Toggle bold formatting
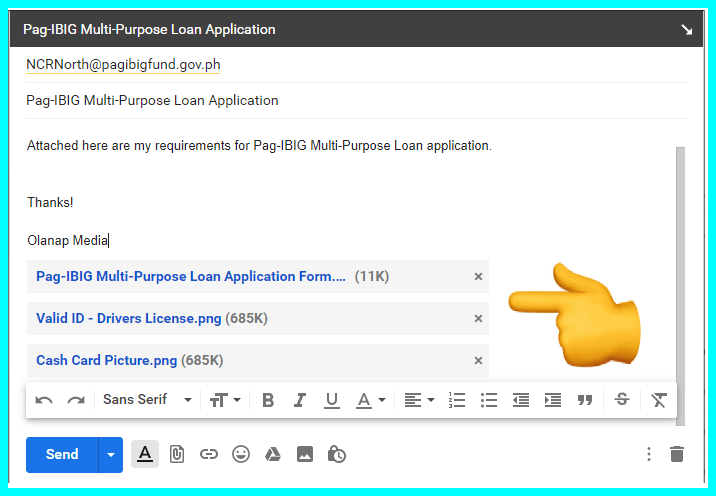 [x=268, y=400]
